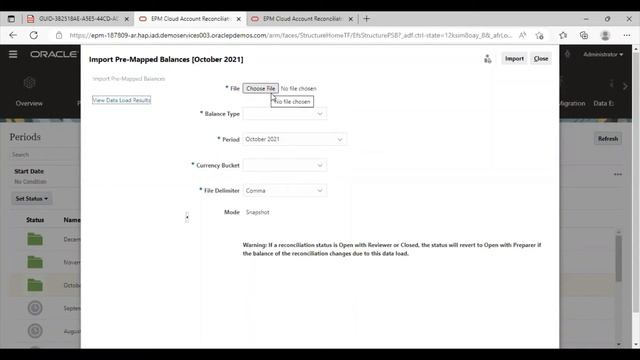Switch to the first EPM Cloud Account Reconciliation tab

coord(190,19)
